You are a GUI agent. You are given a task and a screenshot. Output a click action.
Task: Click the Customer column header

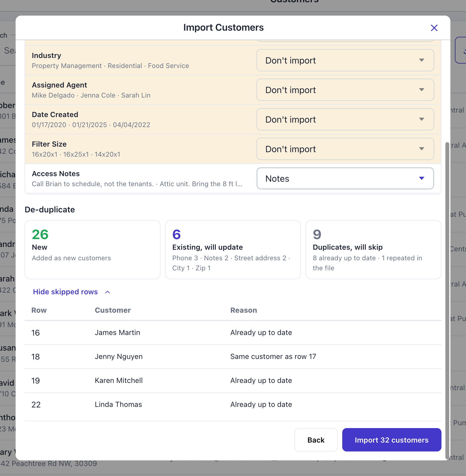(113, 310)
